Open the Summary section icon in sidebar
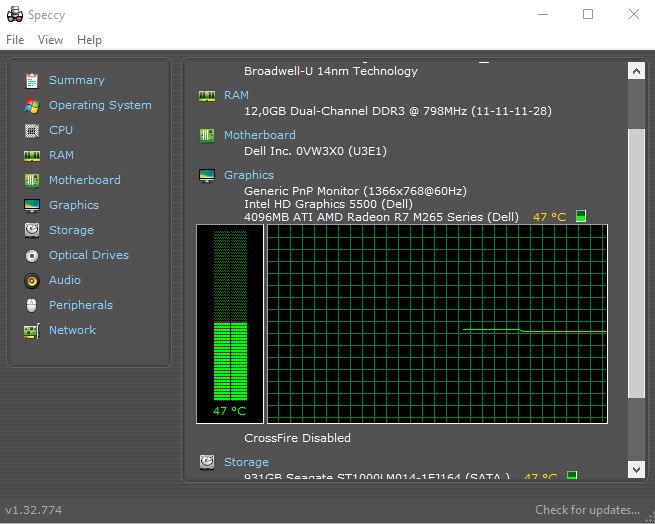This screenshot has width=655, height=524. (32, 81)
